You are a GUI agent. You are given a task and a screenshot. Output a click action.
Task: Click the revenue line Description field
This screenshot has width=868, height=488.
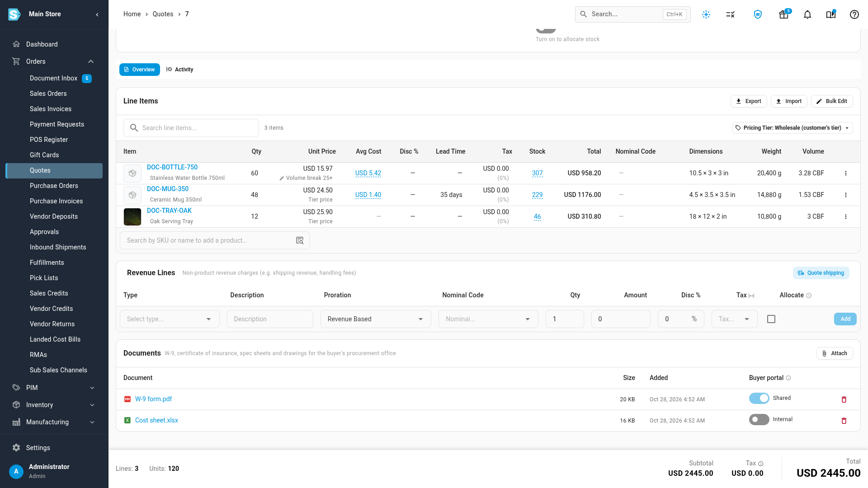click(270, 319)
